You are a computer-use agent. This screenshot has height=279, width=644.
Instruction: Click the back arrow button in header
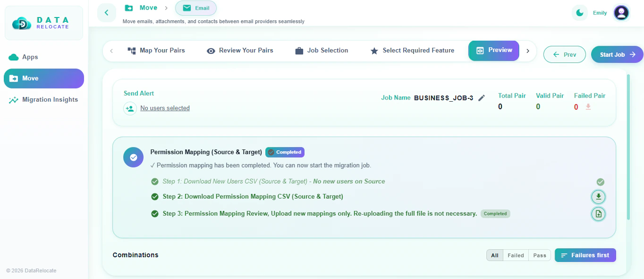[x=107, y=13]
